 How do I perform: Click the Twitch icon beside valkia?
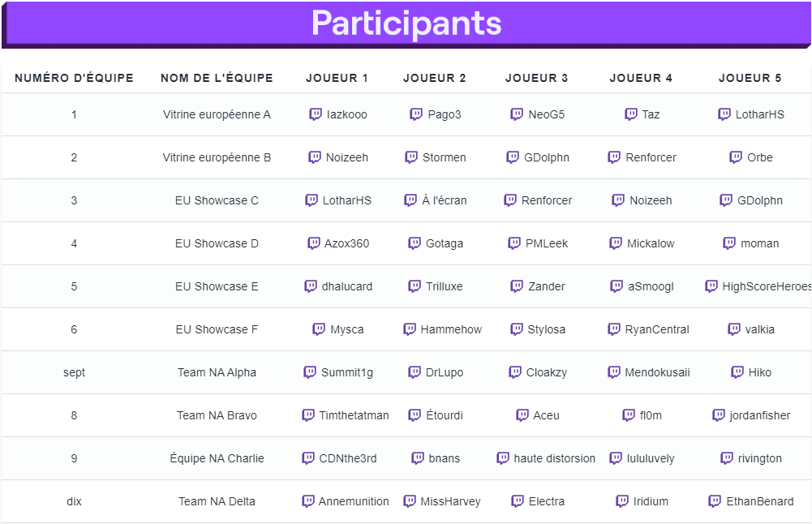click(734, 329)
